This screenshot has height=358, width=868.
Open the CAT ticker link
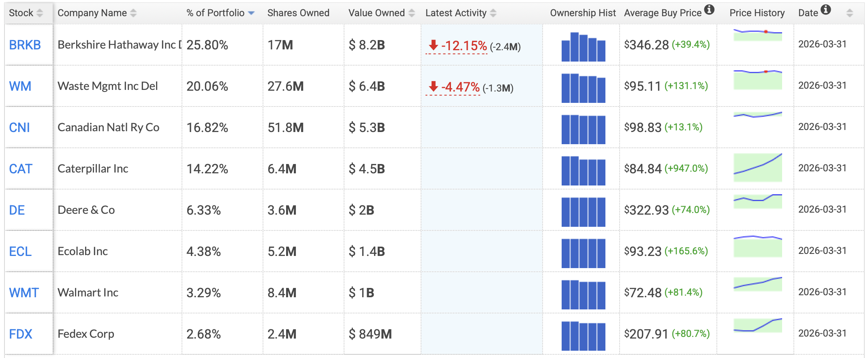coord(21,169)
